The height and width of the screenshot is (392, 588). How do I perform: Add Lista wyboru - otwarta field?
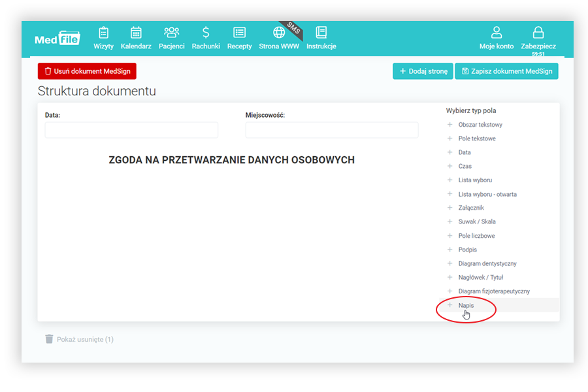(x=487, y=194)
